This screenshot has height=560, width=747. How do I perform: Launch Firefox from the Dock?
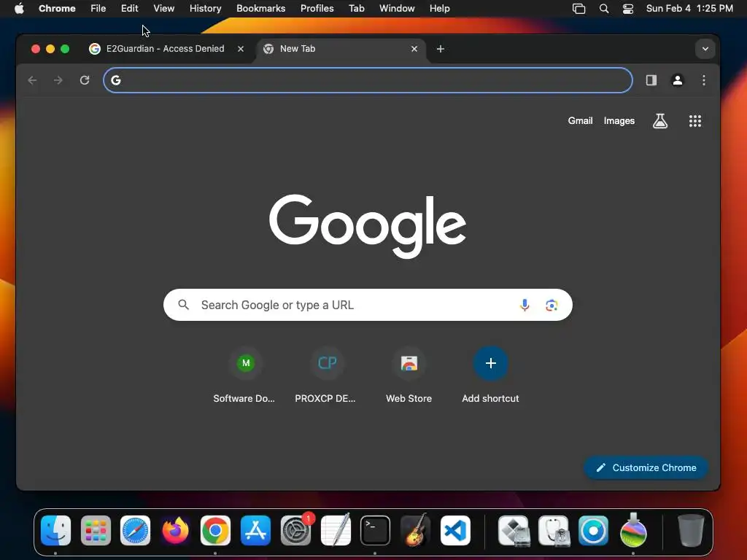pyautogui.click(x=175, y=531)
